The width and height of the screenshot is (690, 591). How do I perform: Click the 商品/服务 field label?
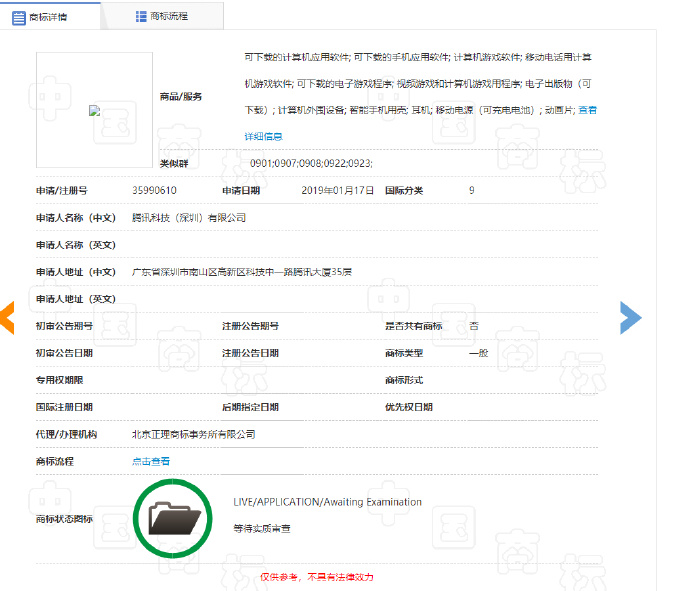tap(181, 97)
